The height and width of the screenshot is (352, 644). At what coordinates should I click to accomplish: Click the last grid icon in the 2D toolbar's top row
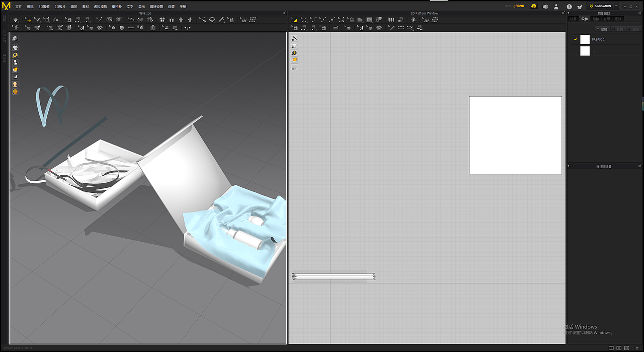click(435, 20)
